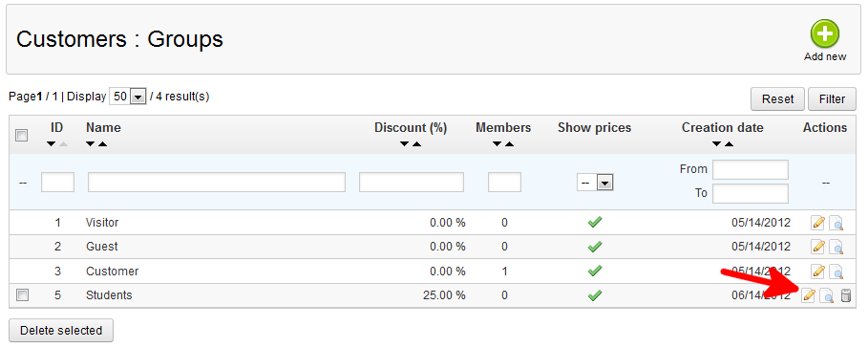Click the Discount filter input field
Screen dimensions: 868x348
(412, 183)
